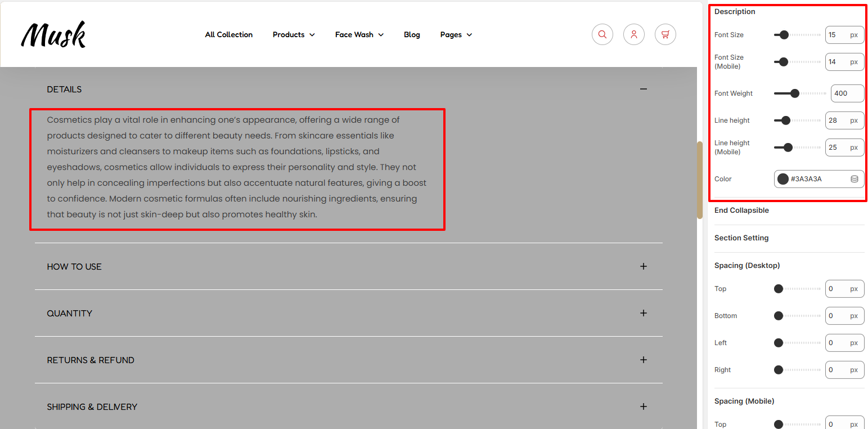This screenshot has height=429, width=868.
Task: Open the Blog menu link
Action: 412,34
